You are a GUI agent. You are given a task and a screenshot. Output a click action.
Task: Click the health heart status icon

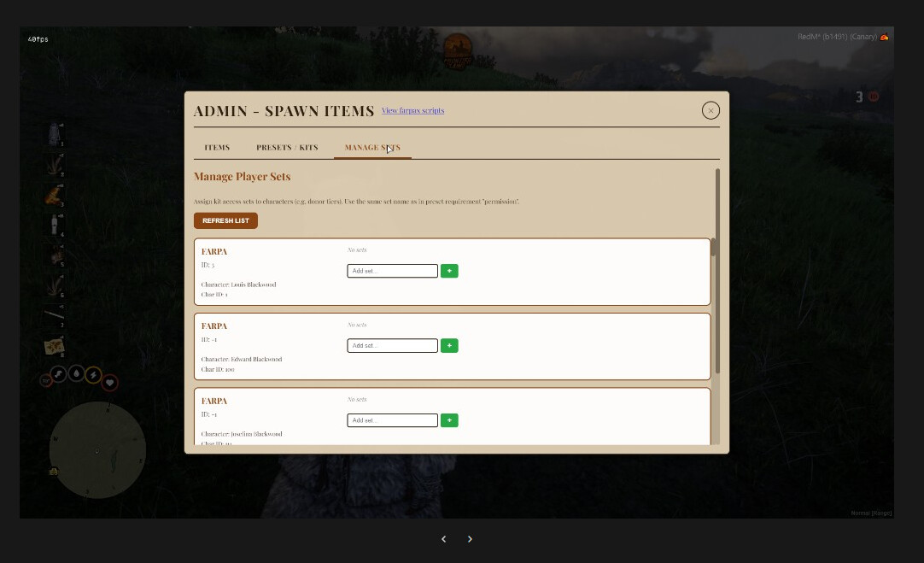pos(109,383)
